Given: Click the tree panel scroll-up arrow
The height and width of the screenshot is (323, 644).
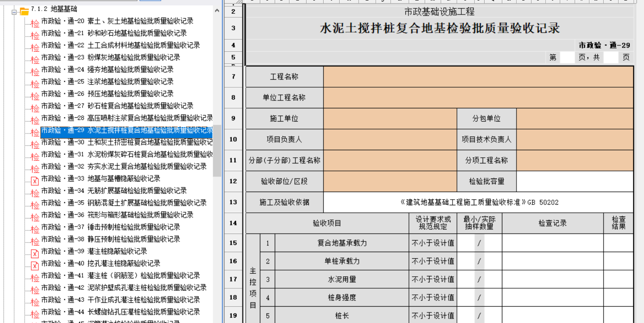Looking at the screenshot, I should point(217,11).
